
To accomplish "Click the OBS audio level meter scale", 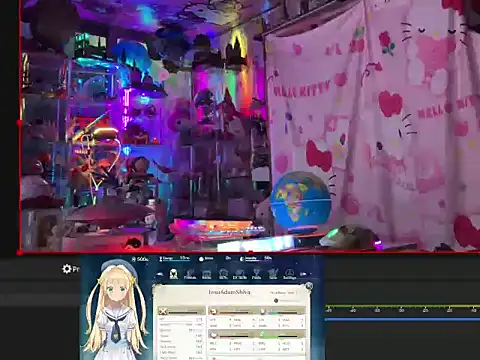I will click(402, 309).
